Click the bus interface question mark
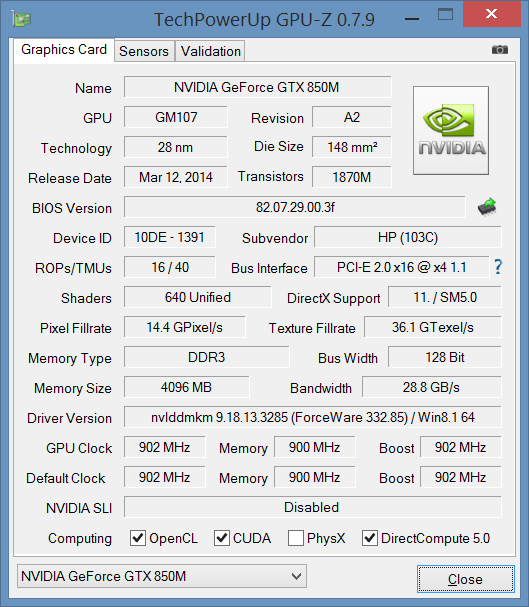This screenshot has width=529, height=607. coord(498,267)
